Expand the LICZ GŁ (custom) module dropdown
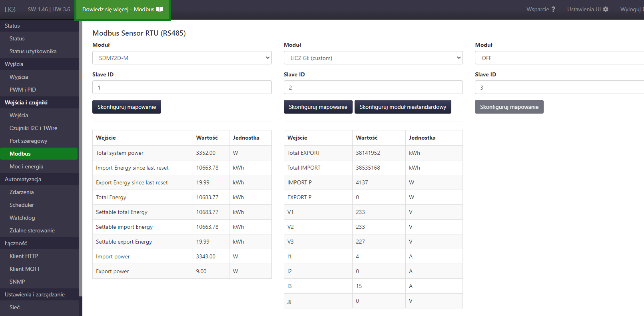Viewport: 644px width, 316px height. point(373,58)
